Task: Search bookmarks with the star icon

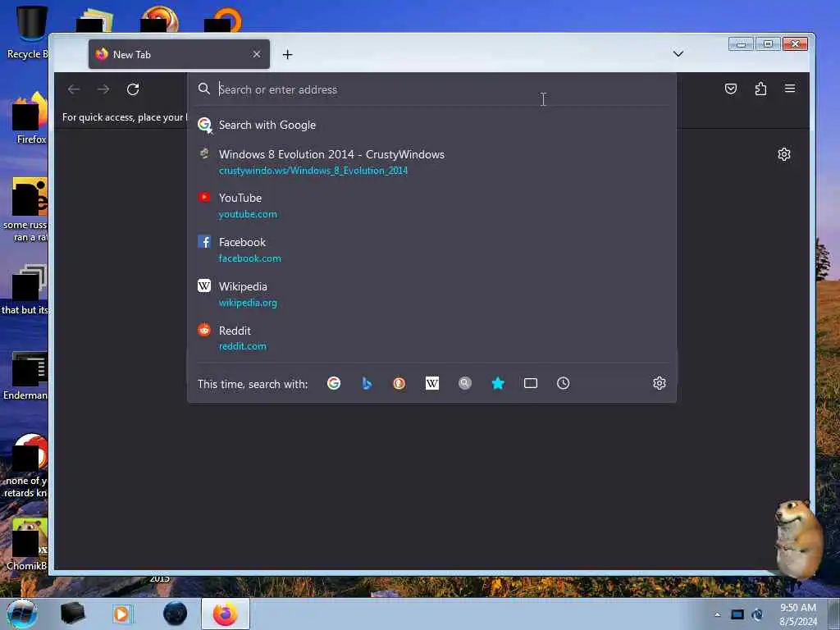Action: (x=498, y=383)
